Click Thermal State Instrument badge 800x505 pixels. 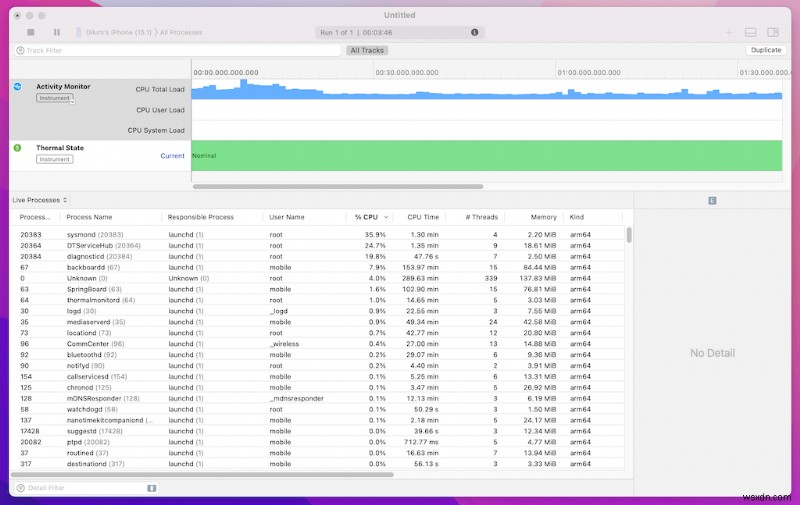click(55, 159)
